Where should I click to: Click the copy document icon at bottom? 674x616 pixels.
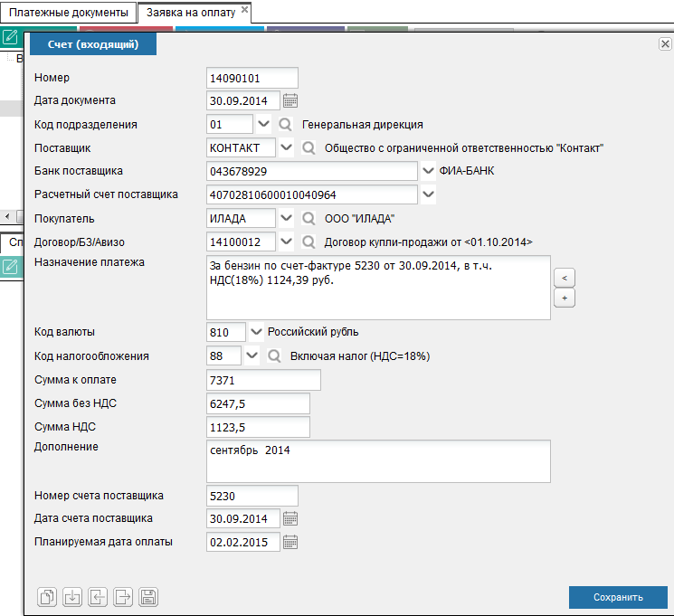pos(47,597)
